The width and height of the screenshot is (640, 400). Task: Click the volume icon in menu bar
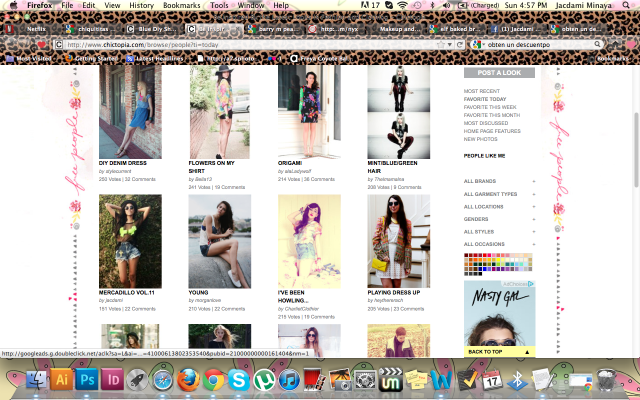(447, 5)
